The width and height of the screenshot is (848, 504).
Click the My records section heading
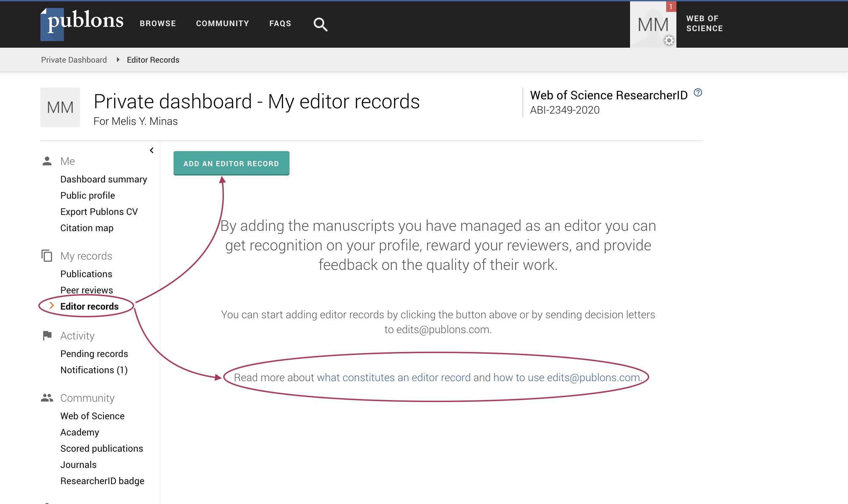(x=86, y=256)
